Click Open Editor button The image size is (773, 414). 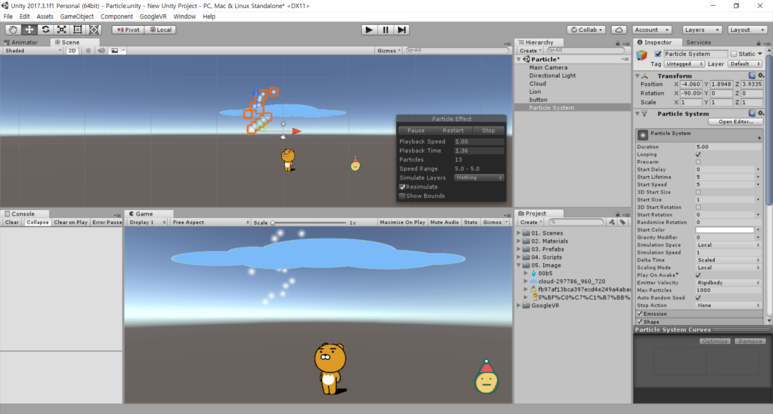(x=736, y=122)
